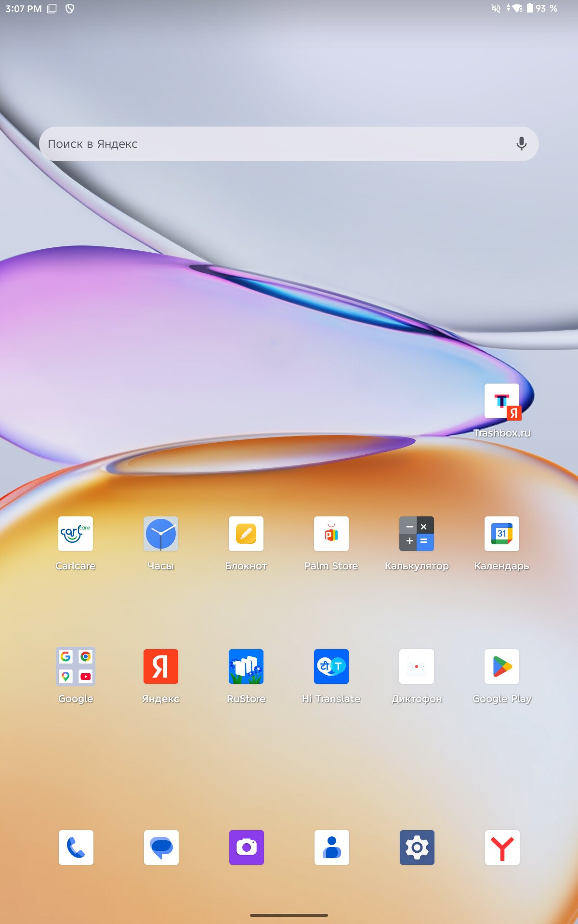Launch the Яндекс app
578x924 pixels.
click(x=161, y=667)
